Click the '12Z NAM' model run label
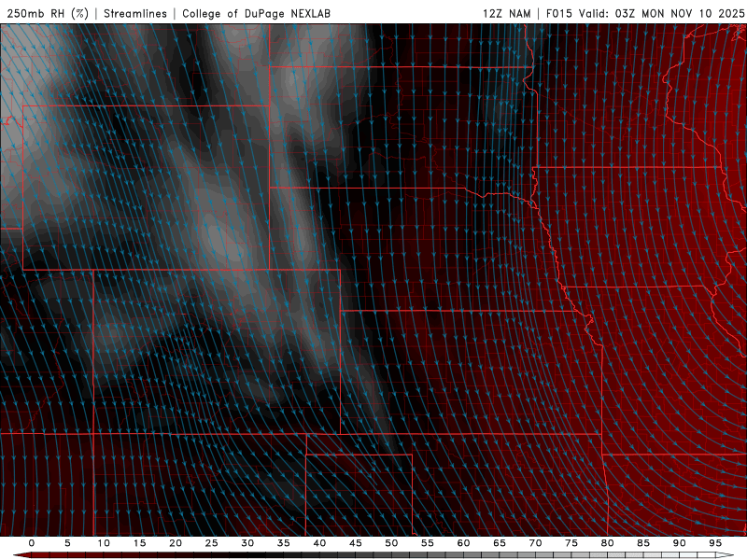This screenshot has width=747, height=560. click(506, 13)
